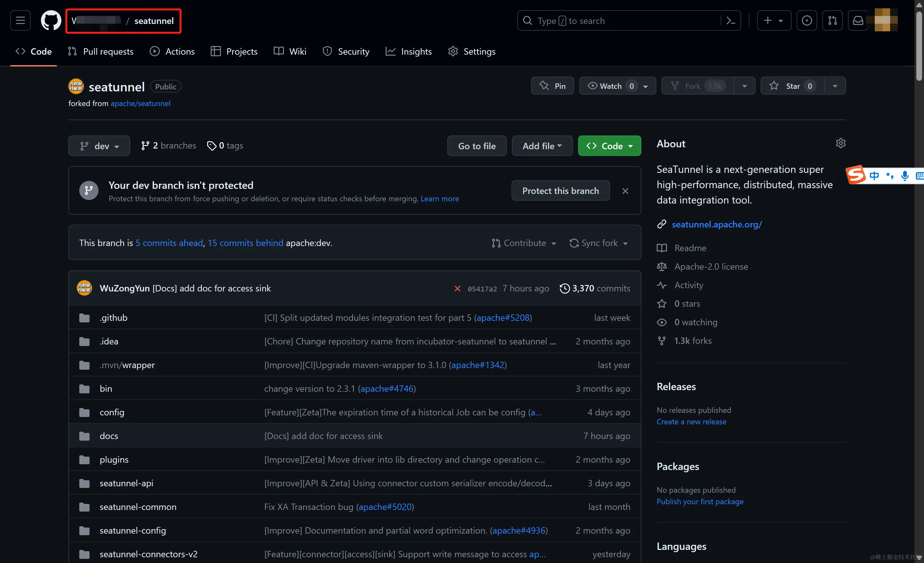Click the GitHub logo icon
The image size is (924, 563).
click(51, 21)
